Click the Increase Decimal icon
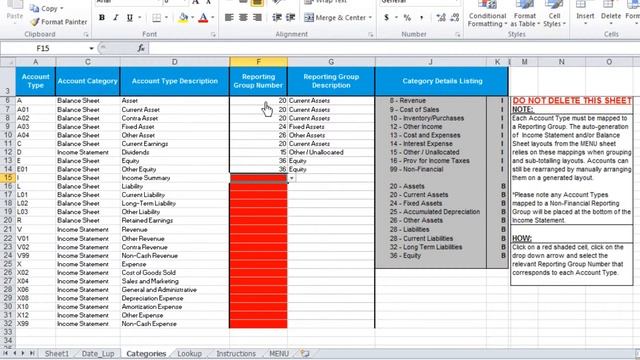 [441, 18]
